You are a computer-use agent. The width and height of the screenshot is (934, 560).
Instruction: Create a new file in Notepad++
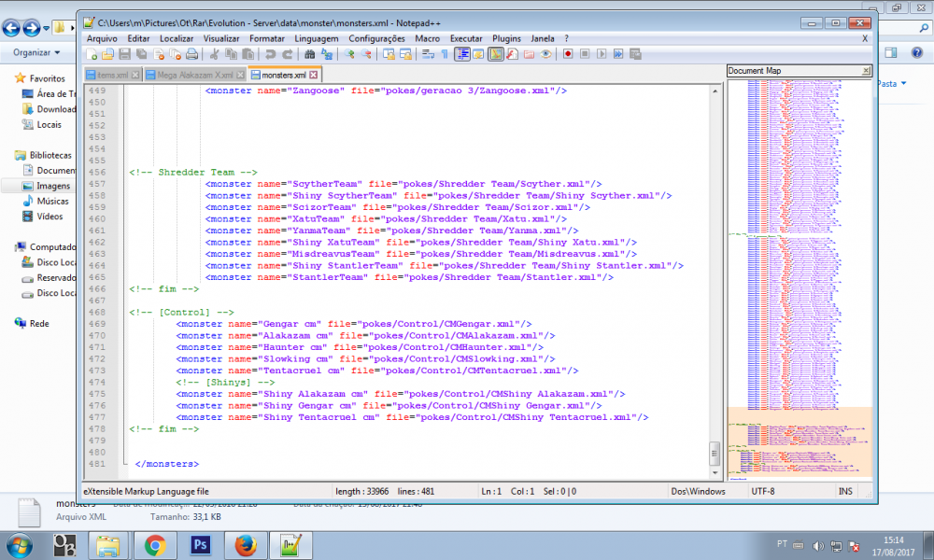pyautogui.click(x=92, y=54)
